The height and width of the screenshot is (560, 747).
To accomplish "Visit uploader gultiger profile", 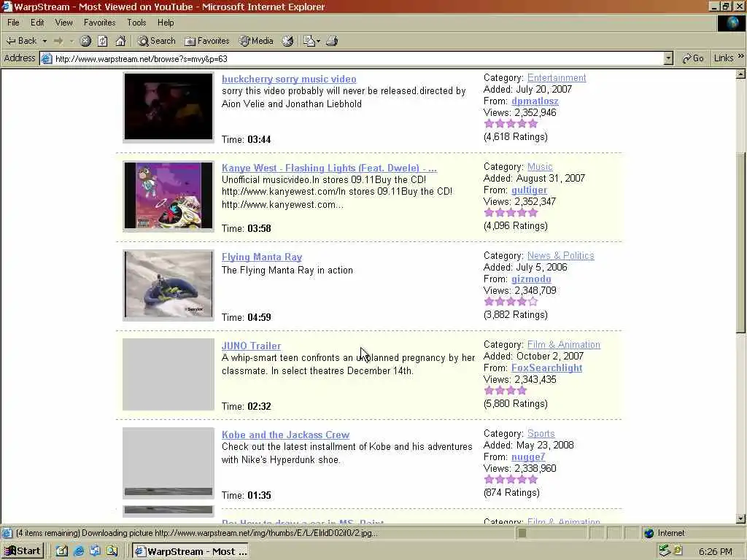I will point(529,190).
